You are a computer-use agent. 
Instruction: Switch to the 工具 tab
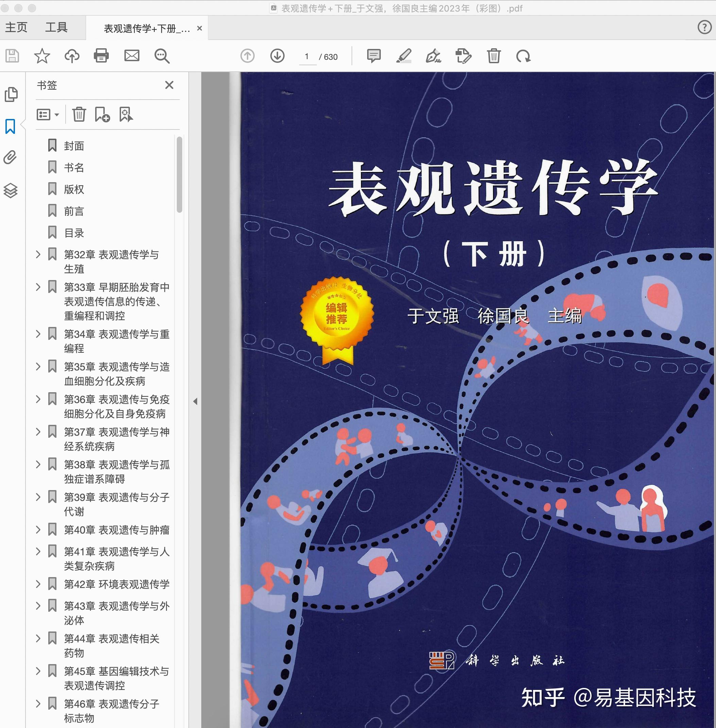[56, 28]
